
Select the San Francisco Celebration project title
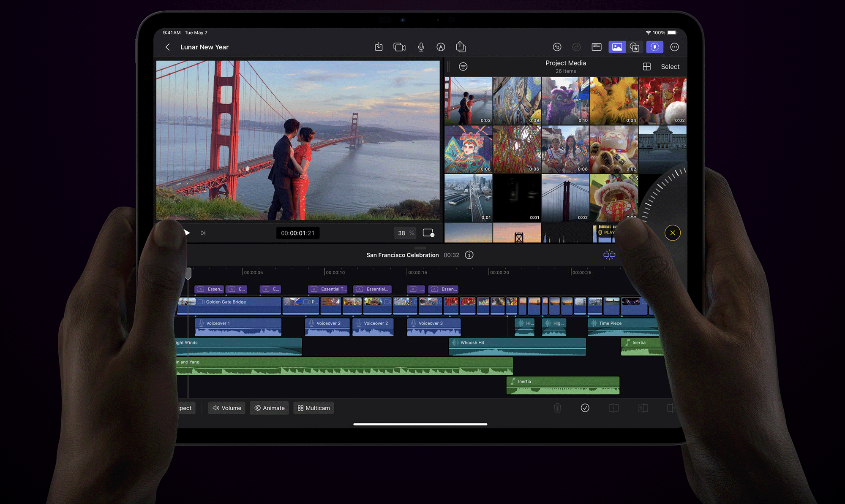tap(402, 255)
